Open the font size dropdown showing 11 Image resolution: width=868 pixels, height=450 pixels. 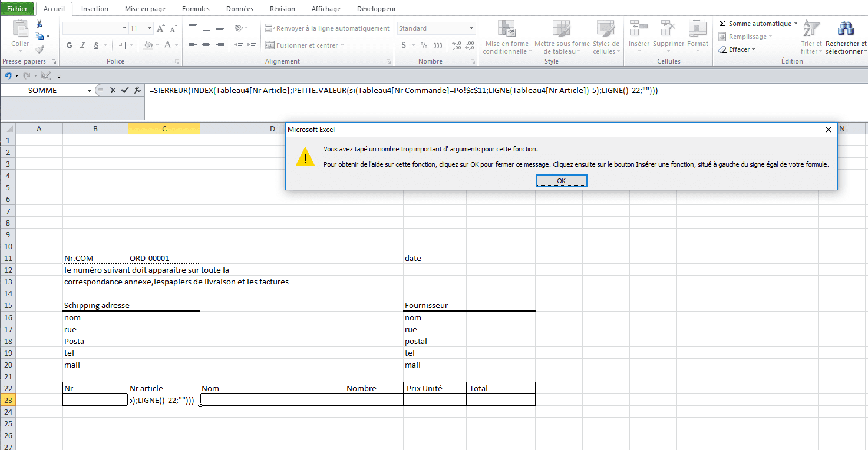pos(150,28)
